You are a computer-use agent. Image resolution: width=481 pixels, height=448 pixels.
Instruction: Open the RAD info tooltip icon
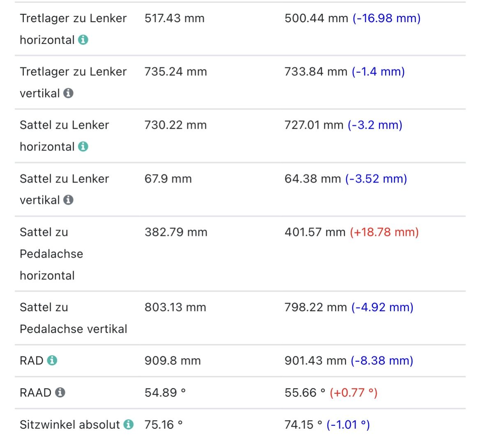pyautogui.click(x=52, y=360)
